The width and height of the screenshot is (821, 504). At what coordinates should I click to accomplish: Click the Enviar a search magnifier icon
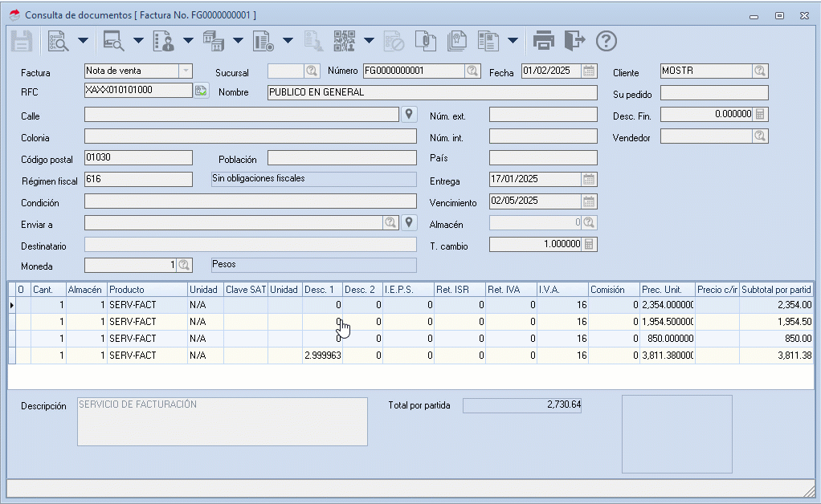point(390,223)
